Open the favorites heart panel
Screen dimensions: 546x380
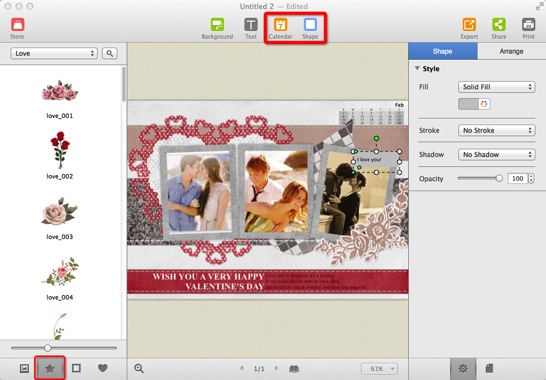click(x=102, y=368)
